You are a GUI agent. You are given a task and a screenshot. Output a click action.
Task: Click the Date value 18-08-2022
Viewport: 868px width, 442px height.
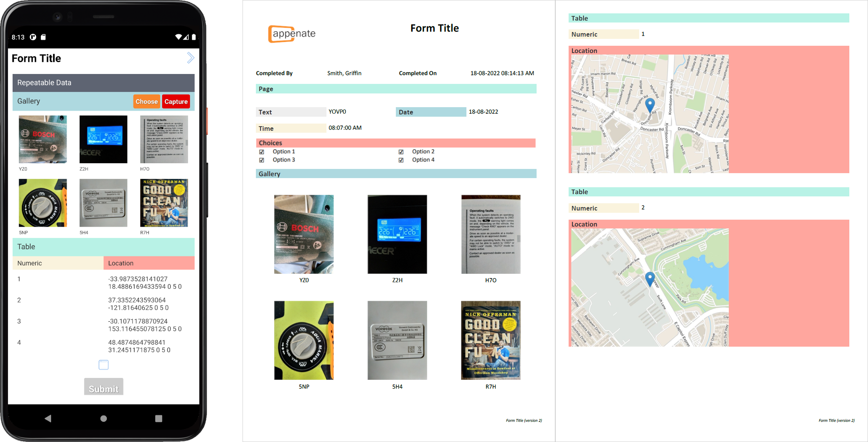click(x=484, y=112)
